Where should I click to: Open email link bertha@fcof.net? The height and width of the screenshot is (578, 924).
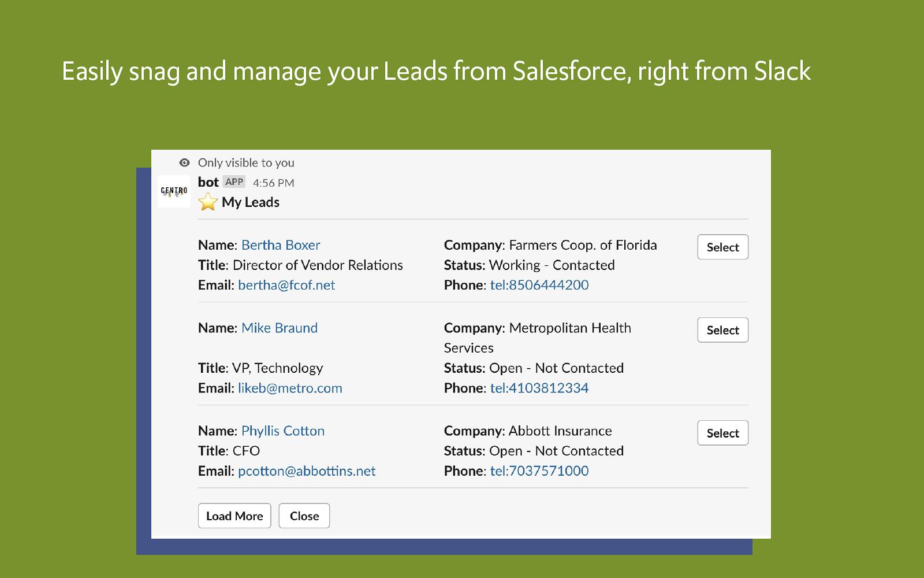pos(286,285)
